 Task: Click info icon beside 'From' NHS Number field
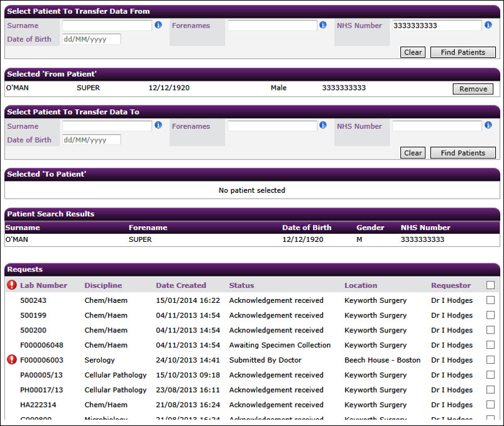click(488, 25)
